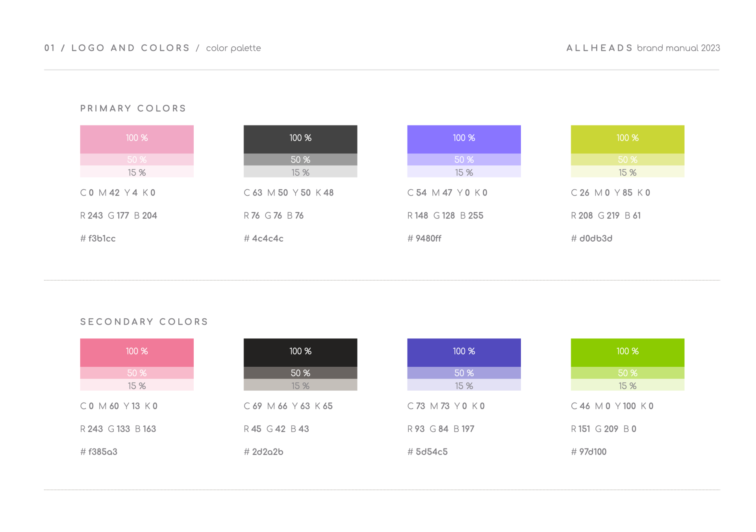Pick the secondary indigo 100 % swatch
Screen dimensions: 756x532
pyautogui.click(x=464, y=352)
